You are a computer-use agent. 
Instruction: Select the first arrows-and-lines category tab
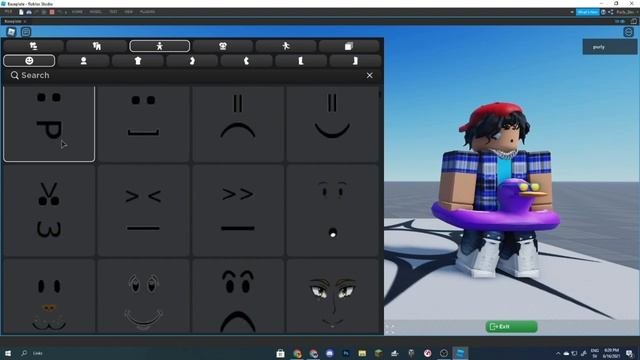33,46
